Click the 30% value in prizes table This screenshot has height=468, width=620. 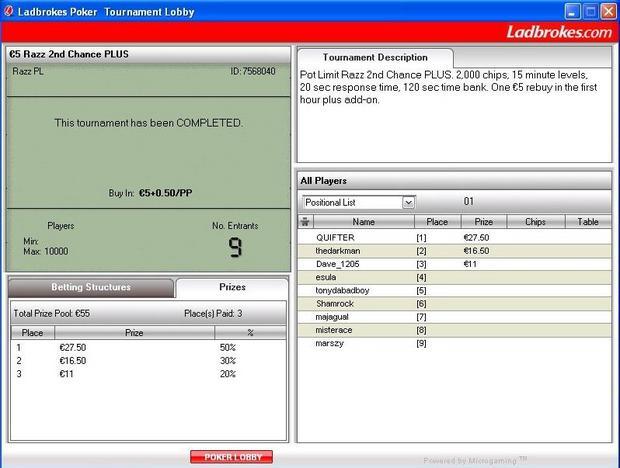[228, 360]
